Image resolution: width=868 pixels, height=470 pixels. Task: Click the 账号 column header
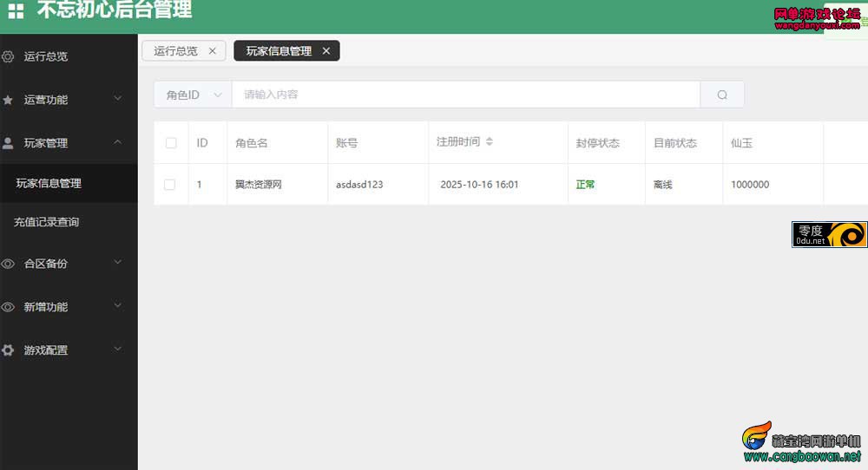pyautogui.click(x=346, y=143)
